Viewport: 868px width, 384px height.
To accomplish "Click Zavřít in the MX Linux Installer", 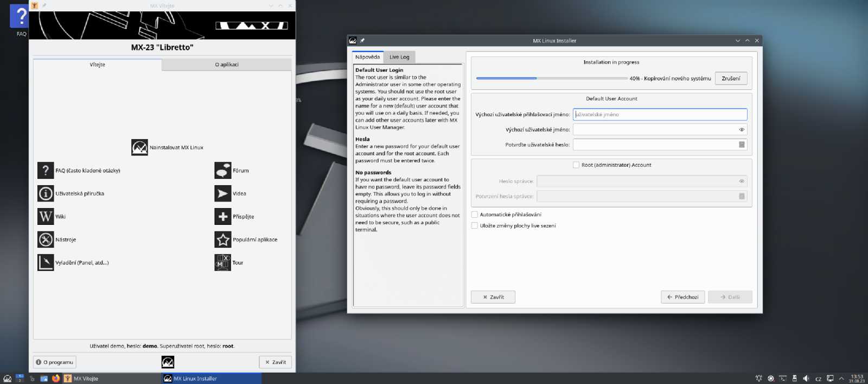I will pos(493,297).
